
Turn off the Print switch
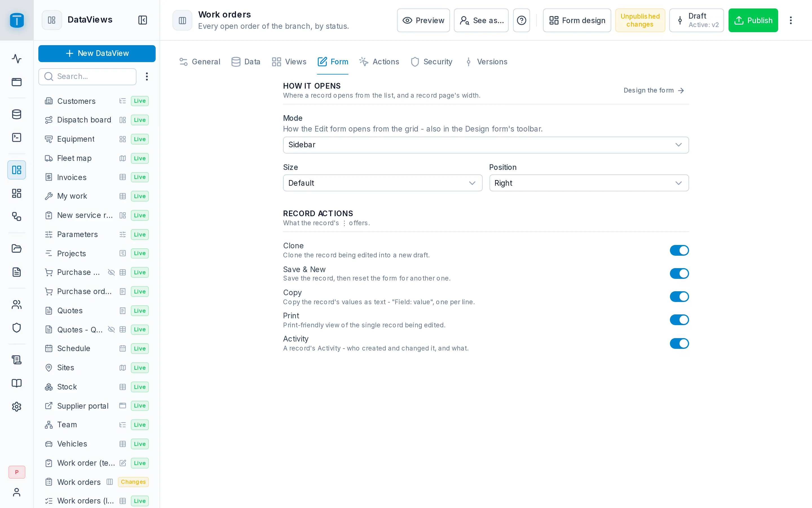[x=679, y=320]
